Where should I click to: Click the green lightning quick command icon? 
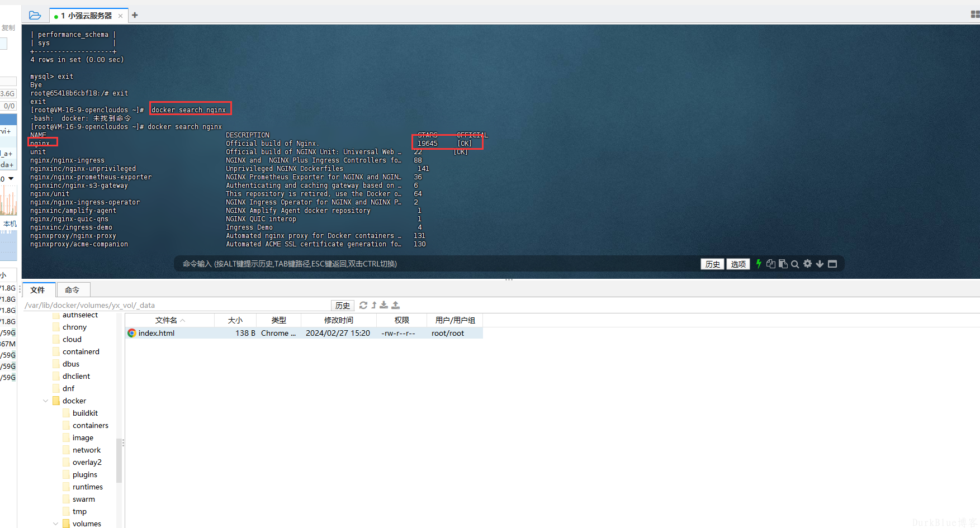click(x=759, y=264)
